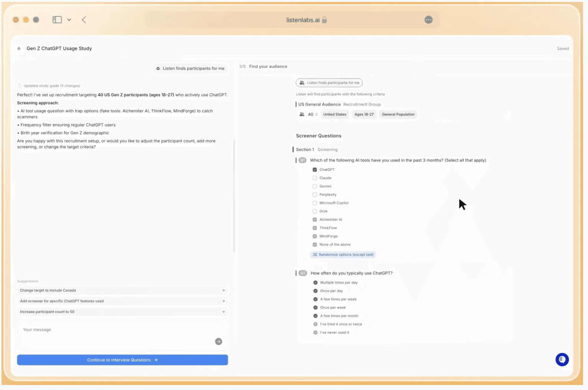
Task: Uncheck the ChatGPT checkbox
Action: click(315, 170)
